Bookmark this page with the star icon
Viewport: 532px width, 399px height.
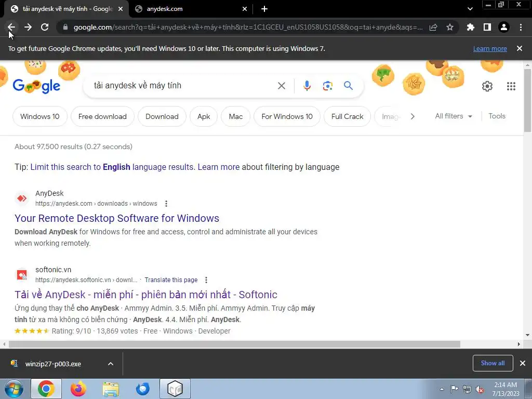(450, 27)
